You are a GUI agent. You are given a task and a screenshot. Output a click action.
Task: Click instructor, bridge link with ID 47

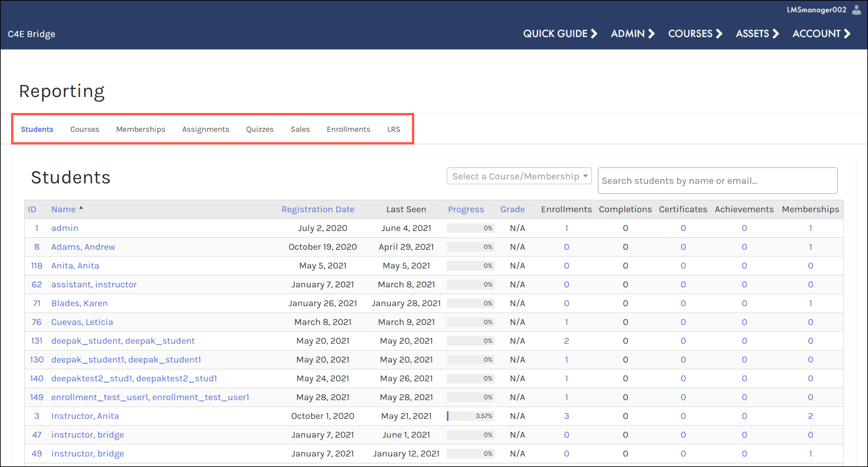pos(87,435)
